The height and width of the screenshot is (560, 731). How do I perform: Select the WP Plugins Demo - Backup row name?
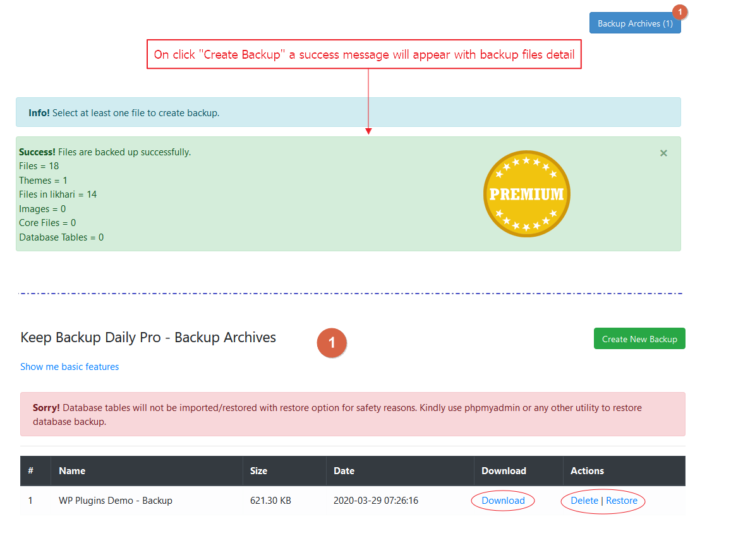(116, 501)
